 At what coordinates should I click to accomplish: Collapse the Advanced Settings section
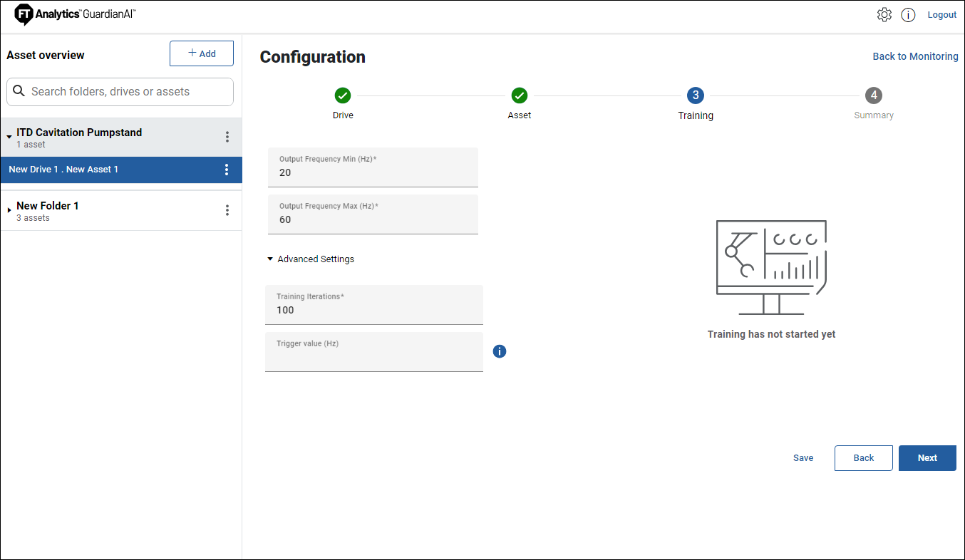click(270, 259)
